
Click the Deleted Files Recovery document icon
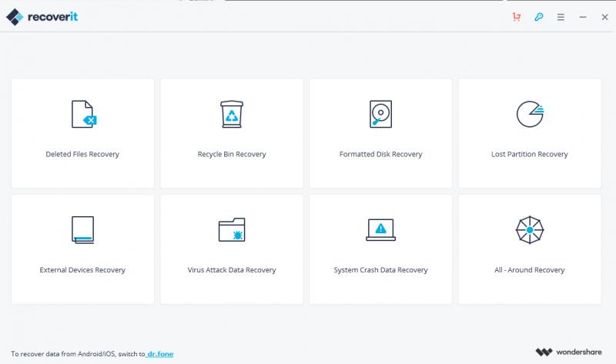84,114
